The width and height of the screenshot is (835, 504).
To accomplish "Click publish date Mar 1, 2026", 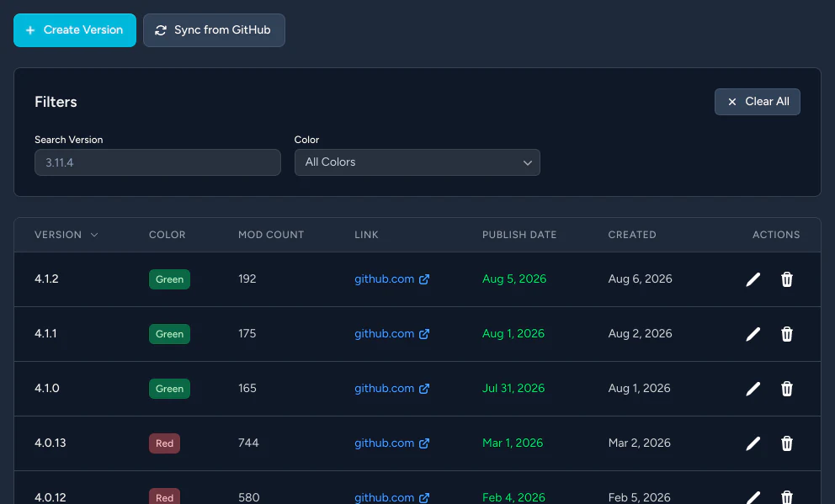I will tap(513, 443).
